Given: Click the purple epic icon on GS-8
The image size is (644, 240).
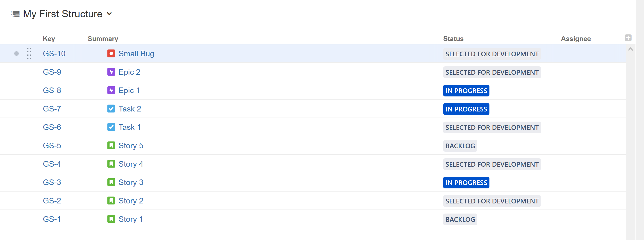Looking at the screenshot, I should pyautogui.click(x=111, y=90).
